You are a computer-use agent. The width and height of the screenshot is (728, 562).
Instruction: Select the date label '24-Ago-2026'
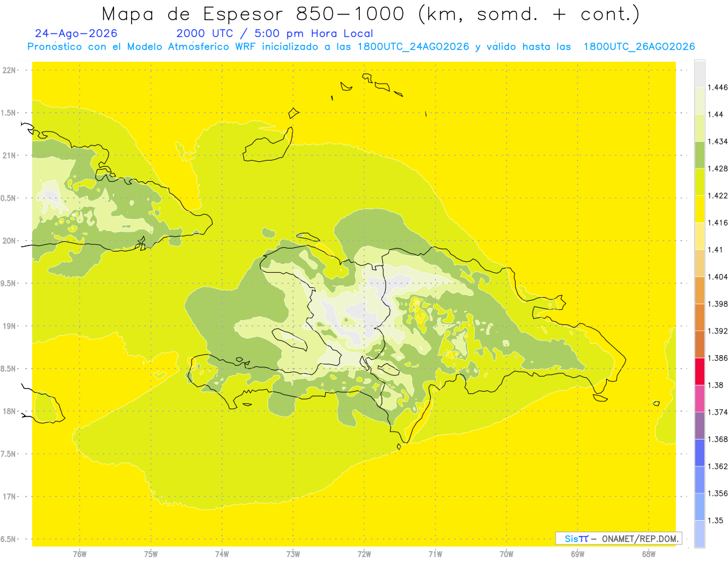pos(76,34)
